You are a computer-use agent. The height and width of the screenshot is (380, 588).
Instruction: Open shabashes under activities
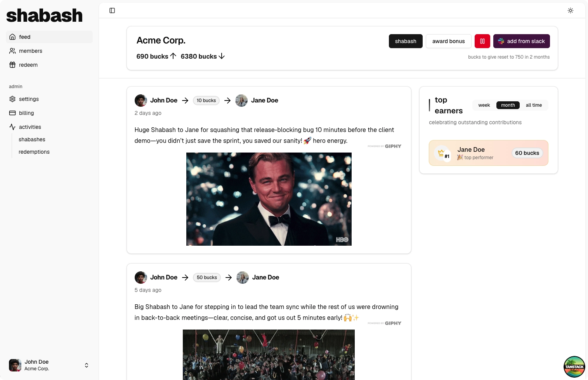pyautogui.click(x=32, y=139)
